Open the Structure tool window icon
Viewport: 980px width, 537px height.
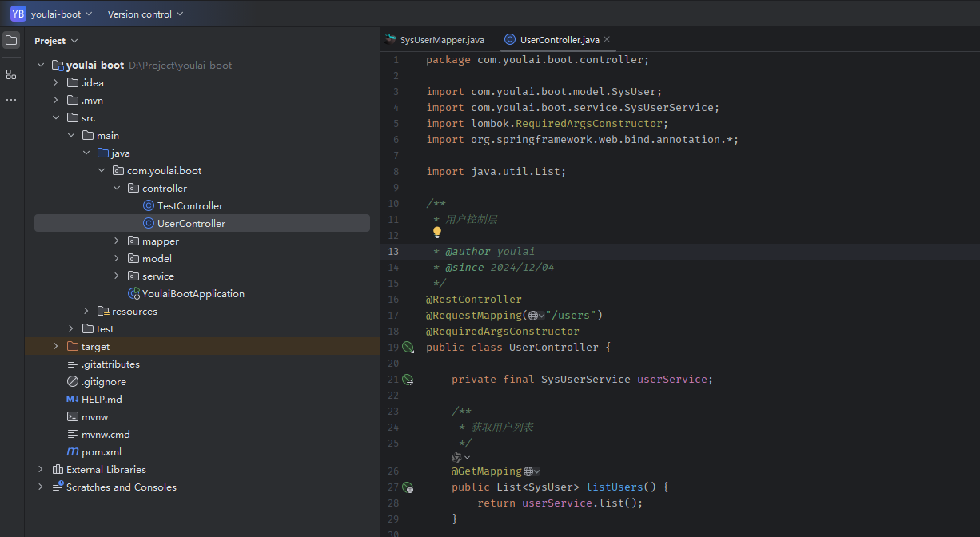tap(11, 74)
